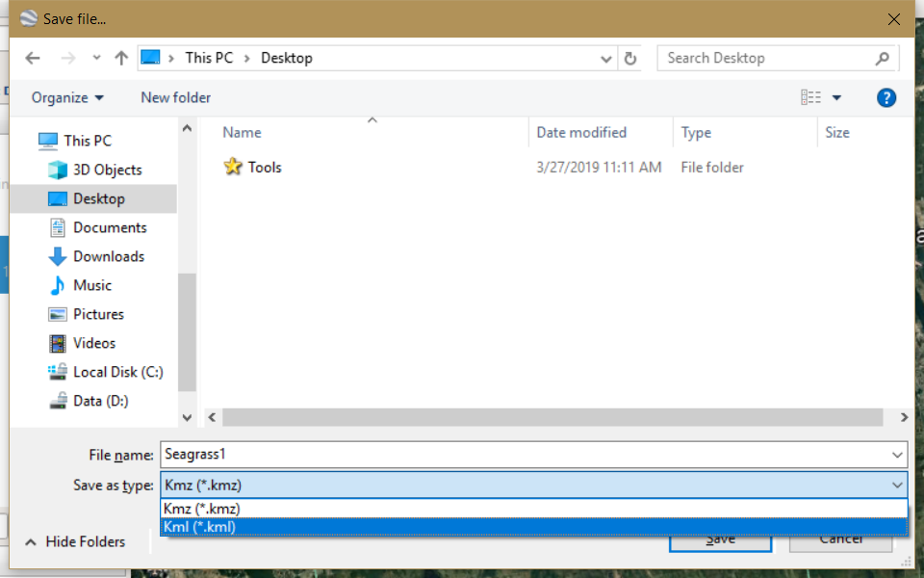924x578 pixels.
Task: Expand the address bar path dropdown
Action: click(x=606, y=58)
